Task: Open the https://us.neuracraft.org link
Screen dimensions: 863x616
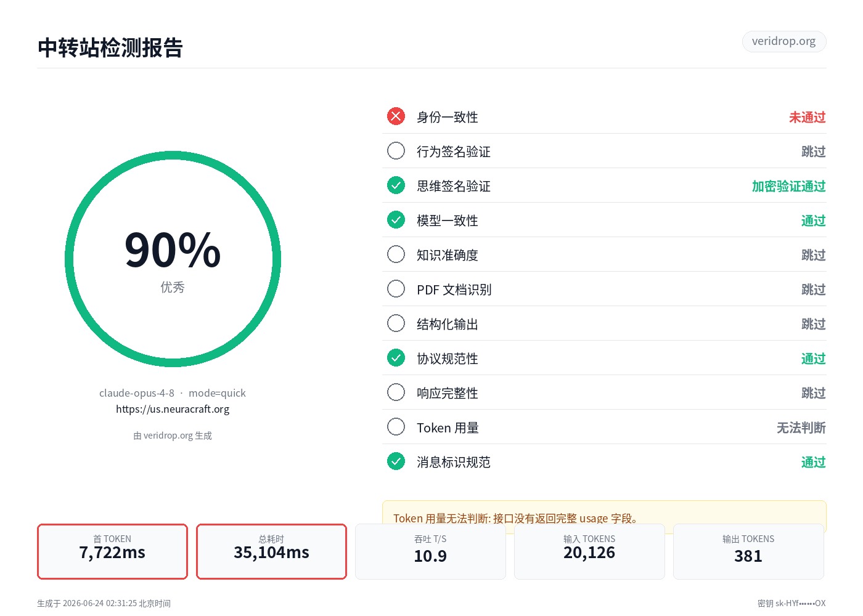Action: click(173, 409)
